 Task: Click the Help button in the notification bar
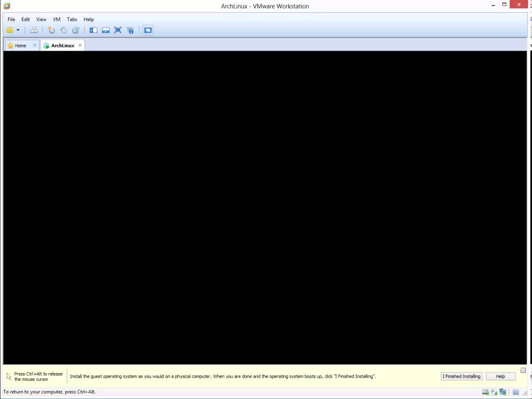click(x=500, y=376)
